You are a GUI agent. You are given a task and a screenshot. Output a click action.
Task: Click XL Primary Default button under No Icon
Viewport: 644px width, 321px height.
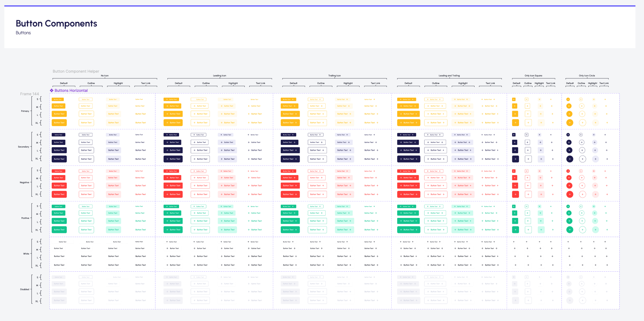[x=59, y=123]
